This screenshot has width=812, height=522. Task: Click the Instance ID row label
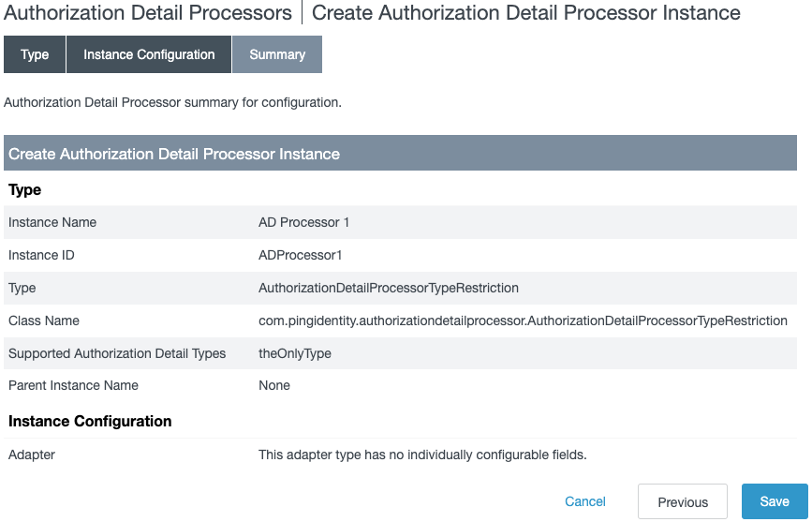41,255
